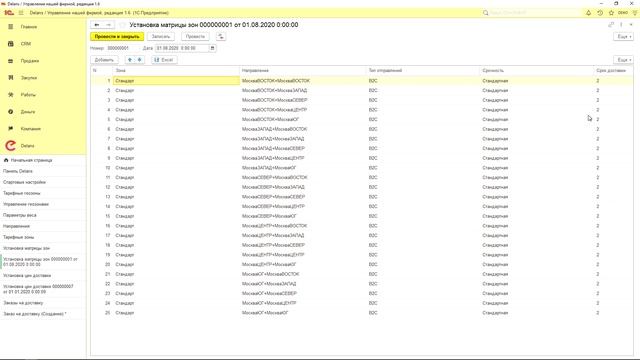Click the Номер field
This screenshot has height=360, width=640.
(122, 48)
